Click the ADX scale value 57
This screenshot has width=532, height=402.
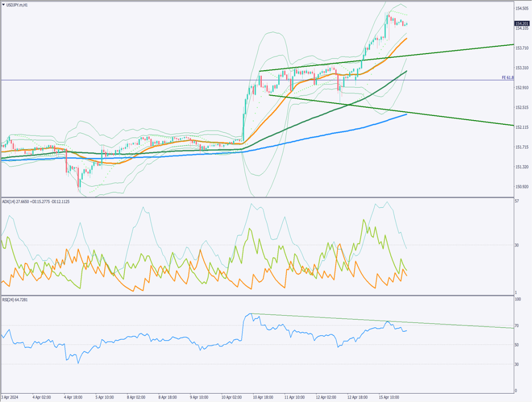click(517, 201)
